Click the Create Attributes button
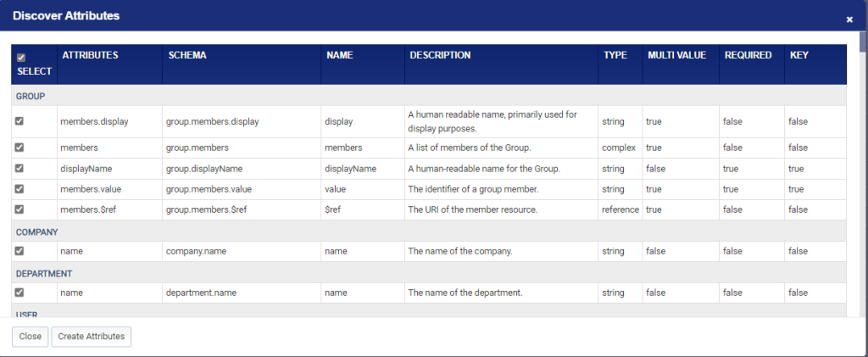 click(92, 337)
